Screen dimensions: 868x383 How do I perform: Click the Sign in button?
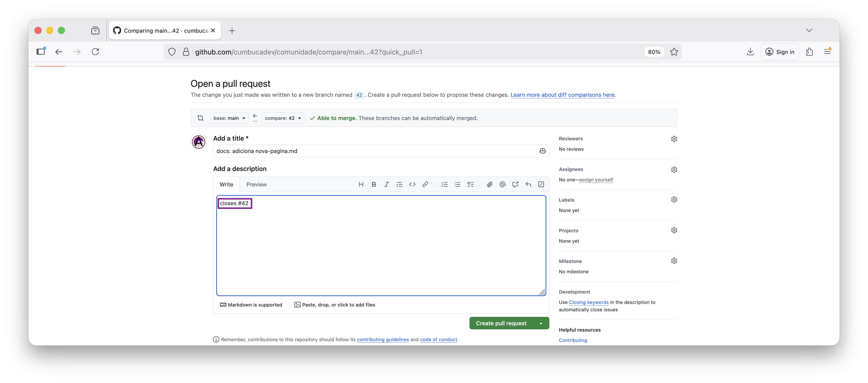point(780,52)
